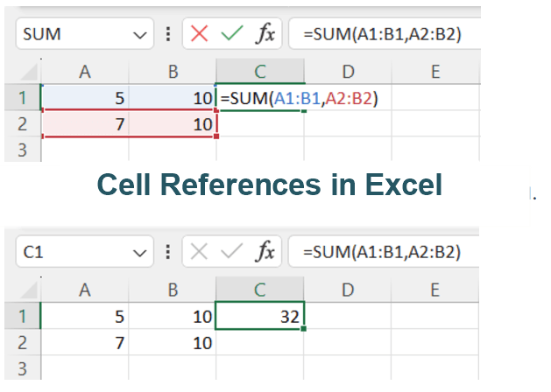This screenshot has width=551, height=392.
Task: Click the in-cell formula =SUM(A1:B1,A2:B2) in C1
Action: [x=299, y=98]
